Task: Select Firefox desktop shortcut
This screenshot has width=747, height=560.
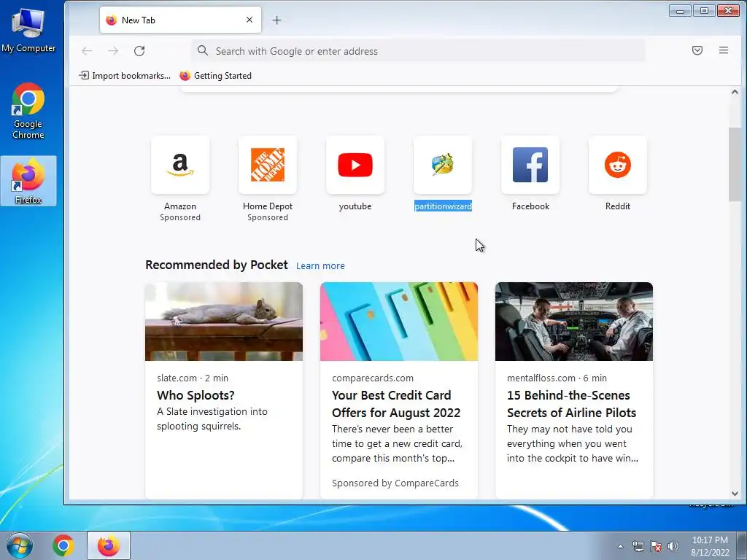Action: pos(28,181)
